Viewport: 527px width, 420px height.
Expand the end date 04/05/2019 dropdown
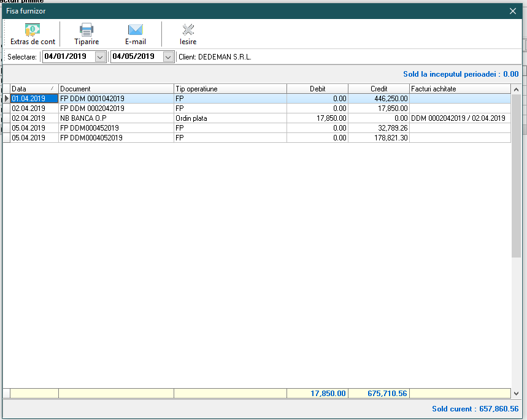(x=169, y=56)
